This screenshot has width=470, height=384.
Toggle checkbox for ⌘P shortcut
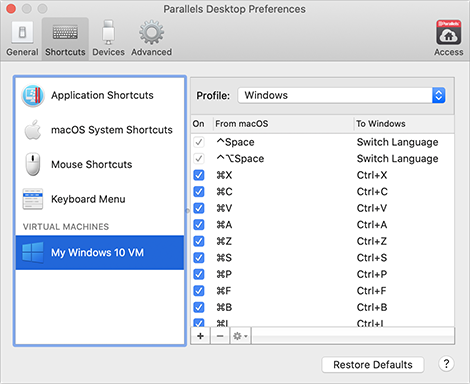point(199,274)
